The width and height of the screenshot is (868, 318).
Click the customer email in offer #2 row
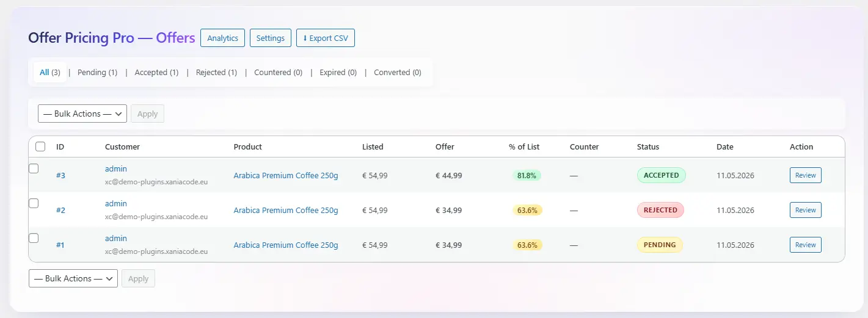click(x=156, y=216)
